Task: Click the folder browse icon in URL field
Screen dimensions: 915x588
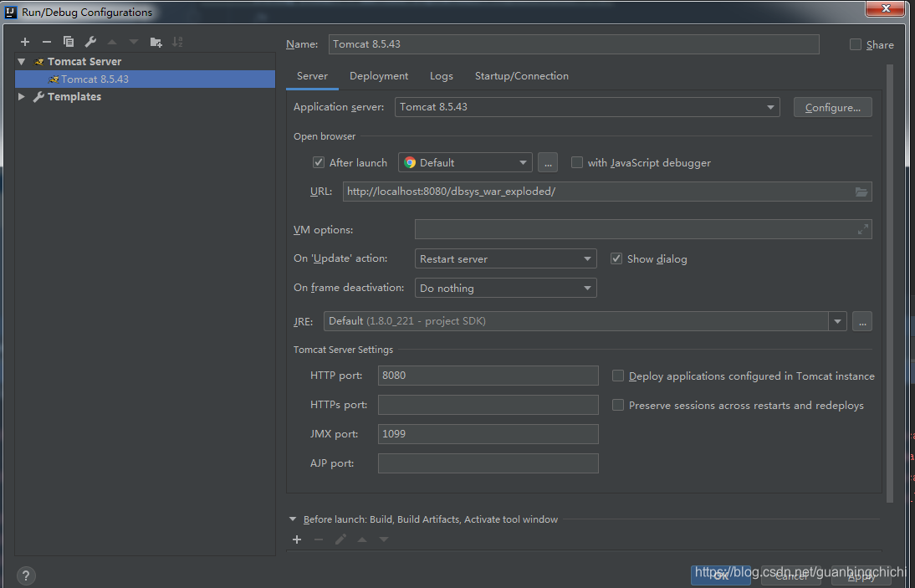Action: pyautogui.click(x=861, y=192)
